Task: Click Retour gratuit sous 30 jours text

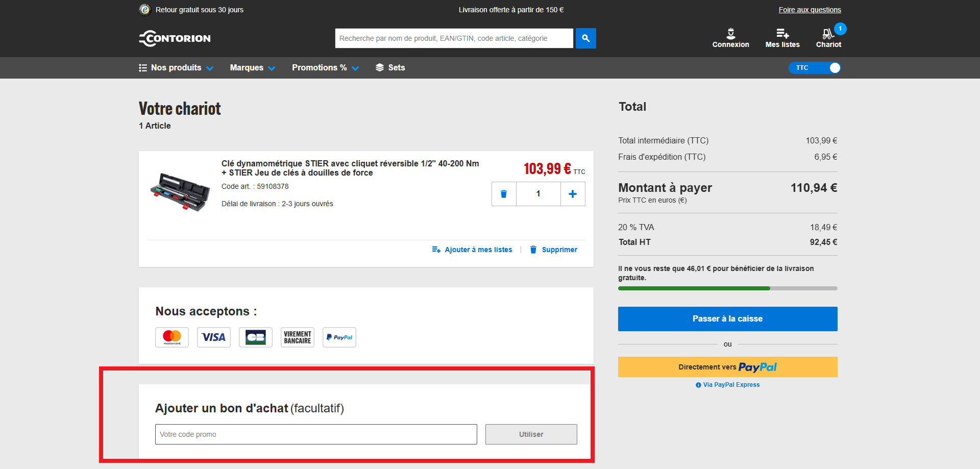Action: click(200, 10)
